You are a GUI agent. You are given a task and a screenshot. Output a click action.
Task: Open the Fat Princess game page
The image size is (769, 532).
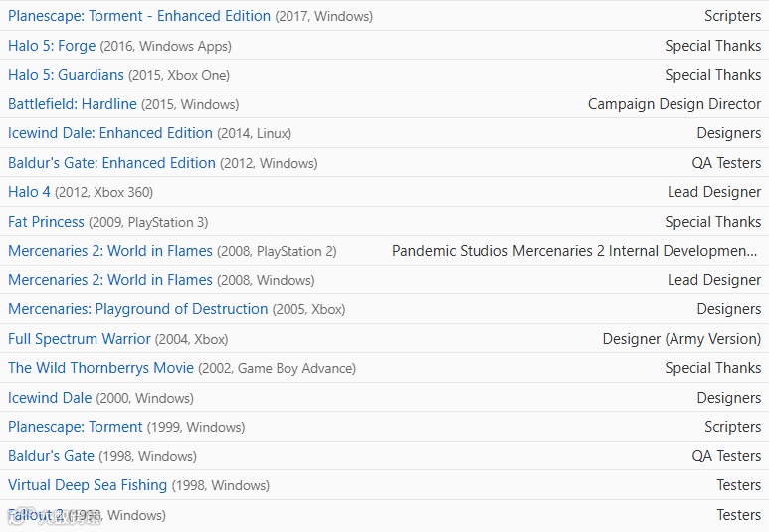point(46,222)
